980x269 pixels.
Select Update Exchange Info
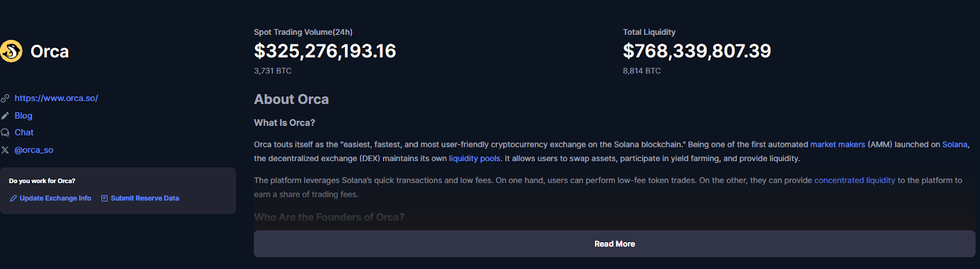click(55, 199)
